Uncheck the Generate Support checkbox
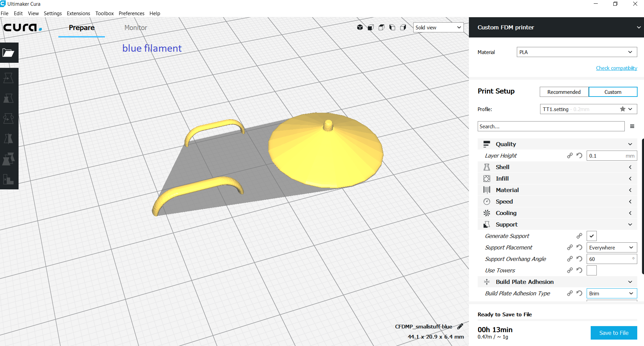The height and width of the screenshot is (346, 644). (x=592, y=236)
